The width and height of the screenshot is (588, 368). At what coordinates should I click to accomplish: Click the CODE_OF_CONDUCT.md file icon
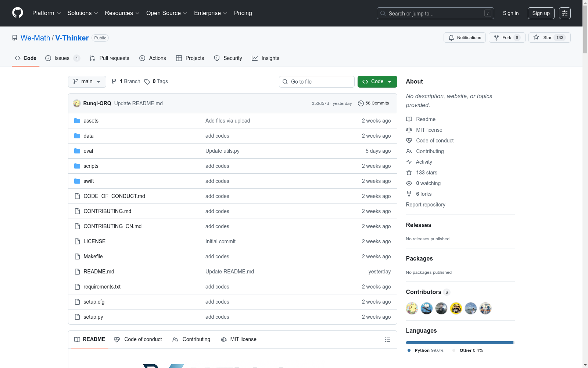[77, 196]
